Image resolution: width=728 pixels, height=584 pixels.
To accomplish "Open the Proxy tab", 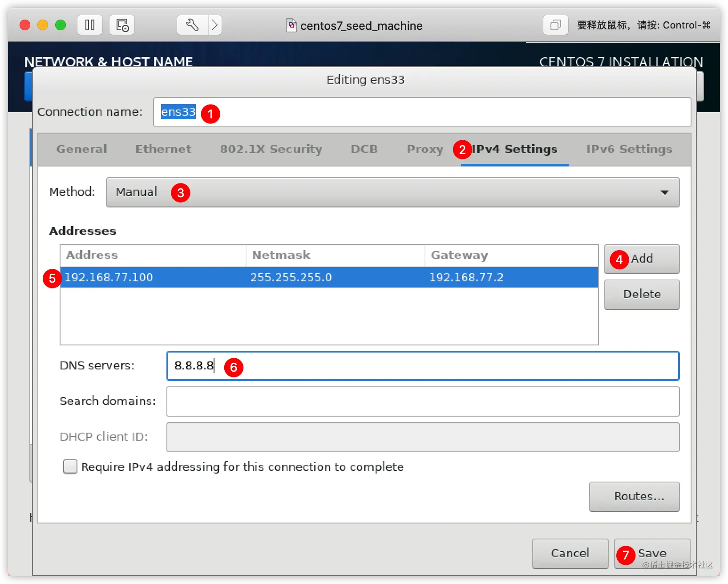I will click(x=425, y=149).
